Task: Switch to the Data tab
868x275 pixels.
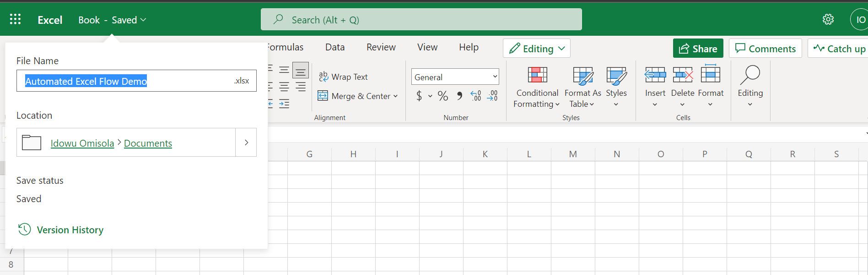Action: pos(335,47)
